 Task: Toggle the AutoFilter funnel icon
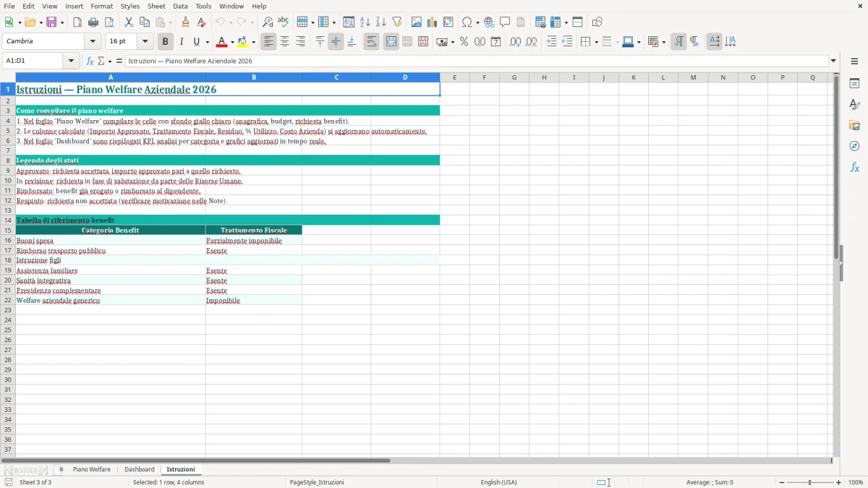click(x=397, y=22)
